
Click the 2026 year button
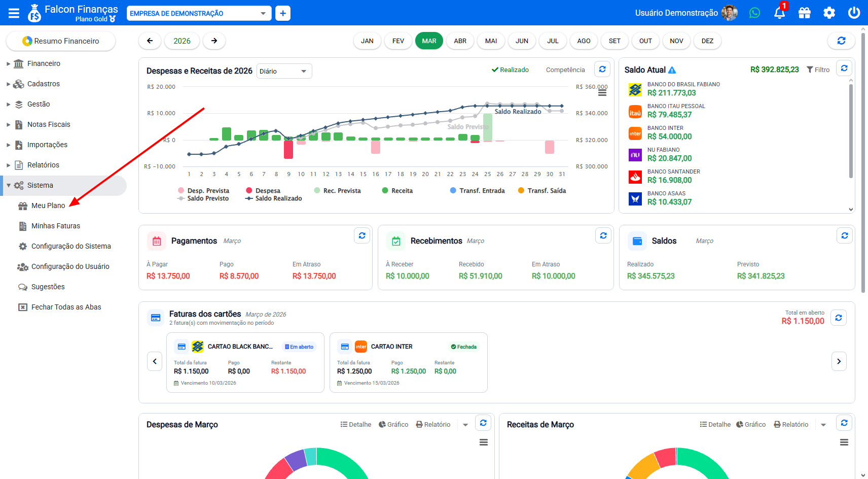[182, 41]
